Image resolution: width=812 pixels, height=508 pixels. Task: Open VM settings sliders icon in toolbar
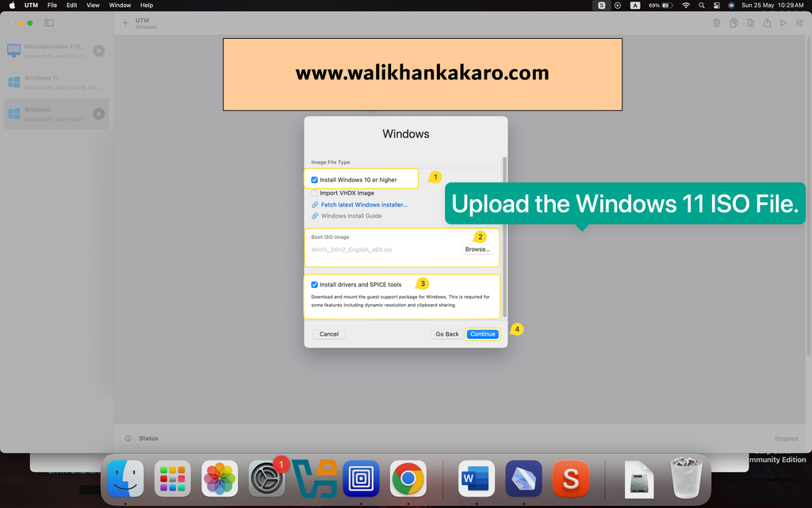(x=799, y=23)
